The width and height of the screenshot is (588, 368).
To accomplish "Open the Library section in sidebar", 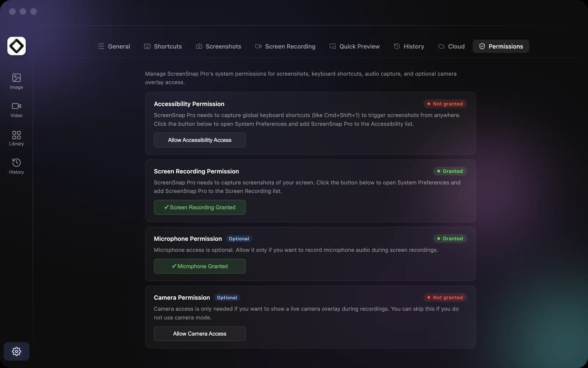I will click(16, 138).
